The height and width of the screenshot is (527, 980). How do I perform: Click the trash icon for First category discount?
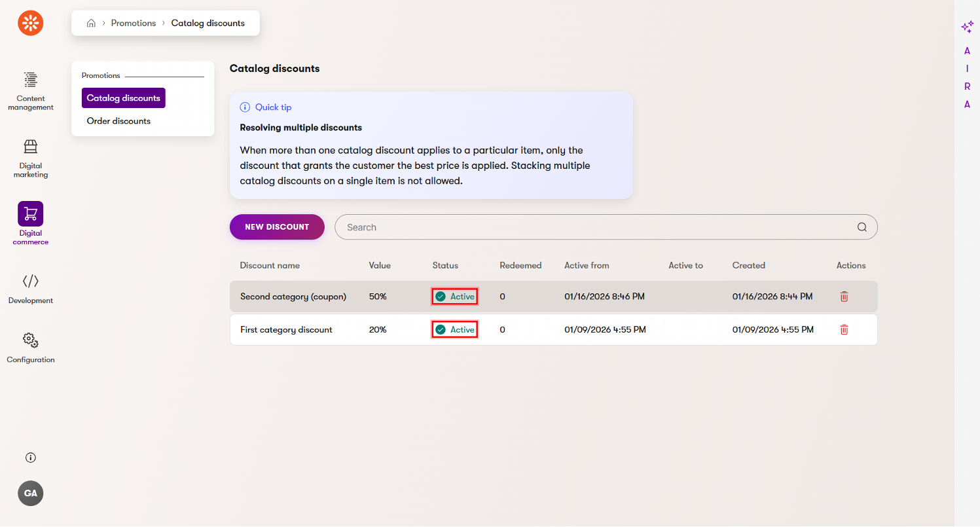point(844,329)
